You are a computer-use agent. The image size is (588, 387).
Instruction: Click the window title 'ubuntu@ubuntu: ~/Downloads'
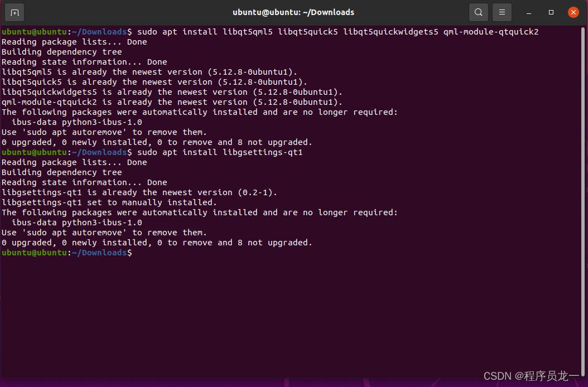pyautogui.click(x=293, y=12)
